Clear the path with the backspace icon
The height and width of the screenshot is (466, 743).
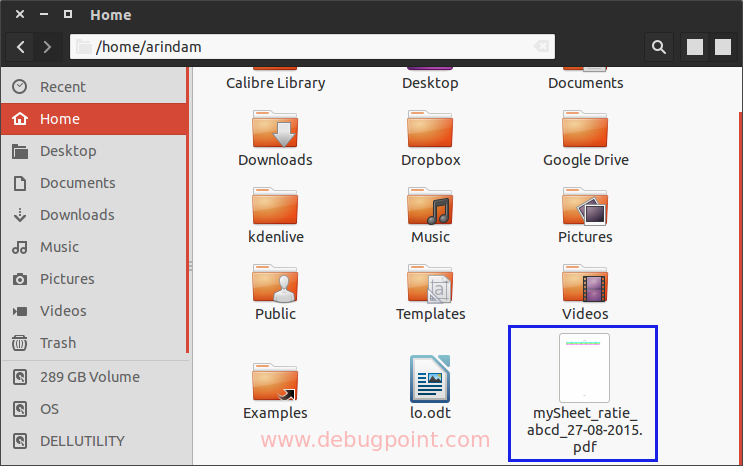(541, 46)
